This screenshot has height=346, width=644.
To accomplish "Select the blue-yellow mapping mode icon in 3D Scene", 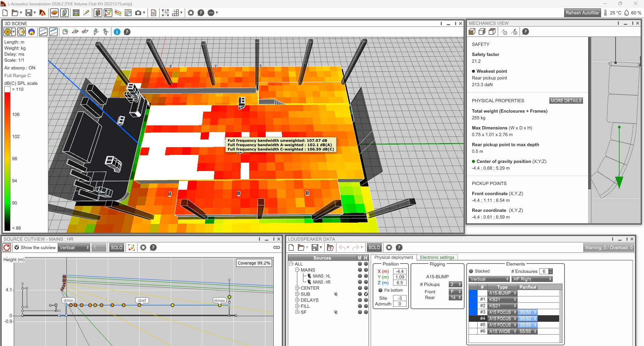I will click(x=32, y=32).
